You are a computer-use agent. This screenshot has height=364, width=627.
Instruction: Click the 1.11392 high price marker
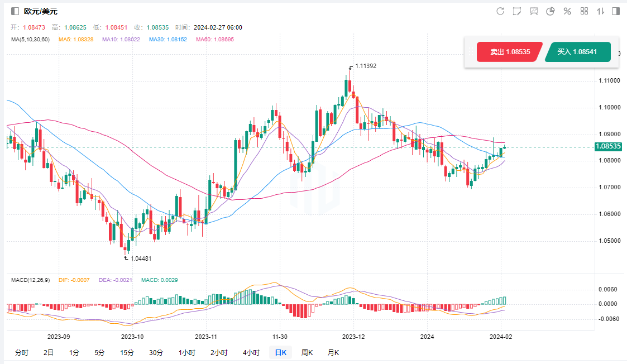(x=366, y=66)
